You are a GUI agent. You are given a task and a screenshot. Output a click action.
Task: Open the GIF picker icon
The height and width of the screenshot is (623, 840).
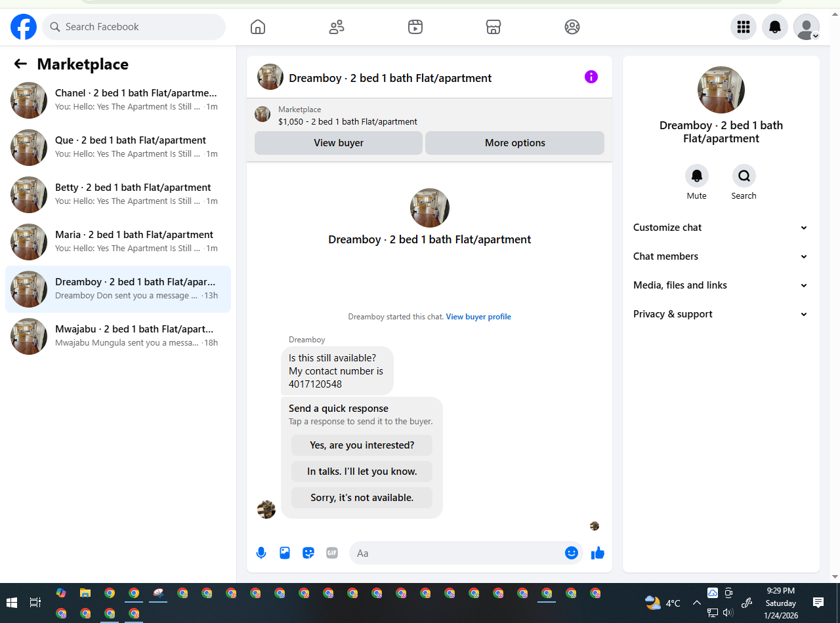(332, 553)
